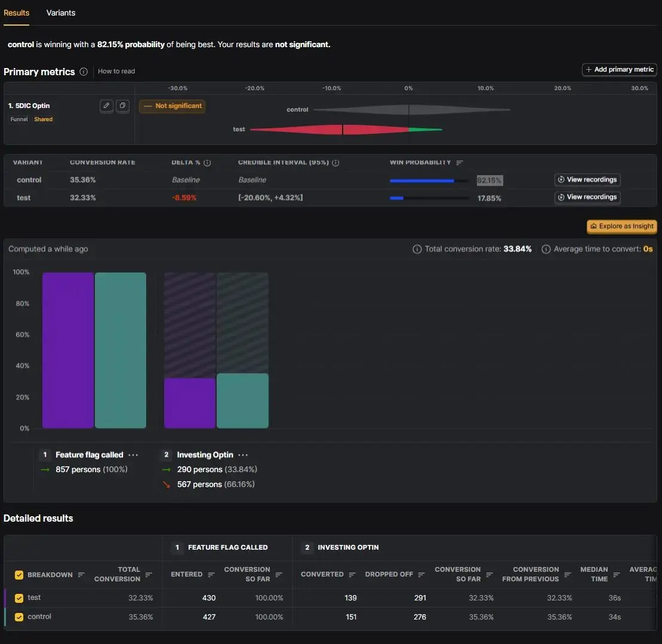662x644 pixels.
Task: Switch to the Variants tab
Action: [61, 13]
